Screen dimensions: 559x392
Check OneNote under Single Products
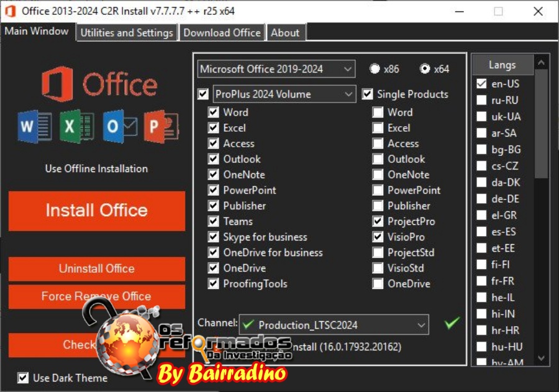click(x=378, y=175)
